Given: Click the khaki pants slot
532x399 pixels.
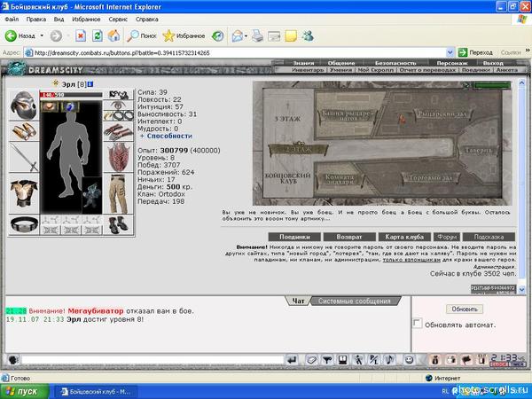Looking at the screenshot, I should (118, 193).
